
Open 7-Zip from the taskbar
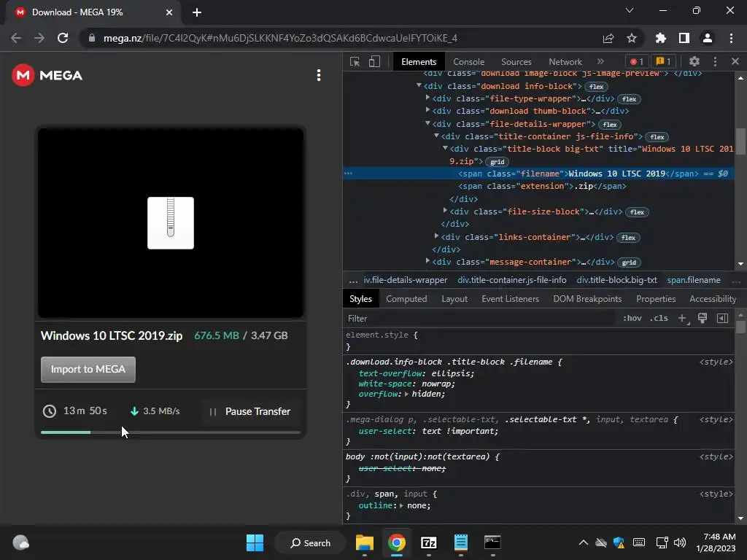(x=429, y=542)
